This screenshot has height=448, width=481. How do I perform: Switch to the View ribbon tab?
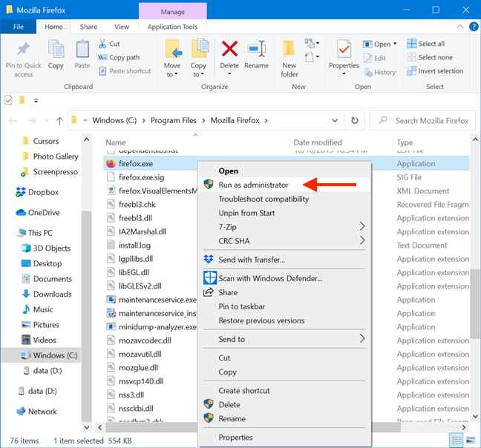click(122, 27)
